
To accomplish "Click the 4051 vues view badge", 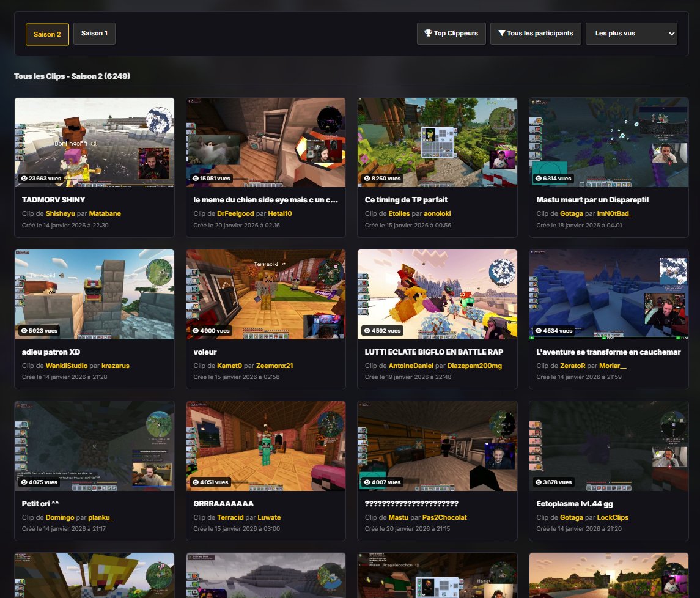I will (x=210, y=482).
